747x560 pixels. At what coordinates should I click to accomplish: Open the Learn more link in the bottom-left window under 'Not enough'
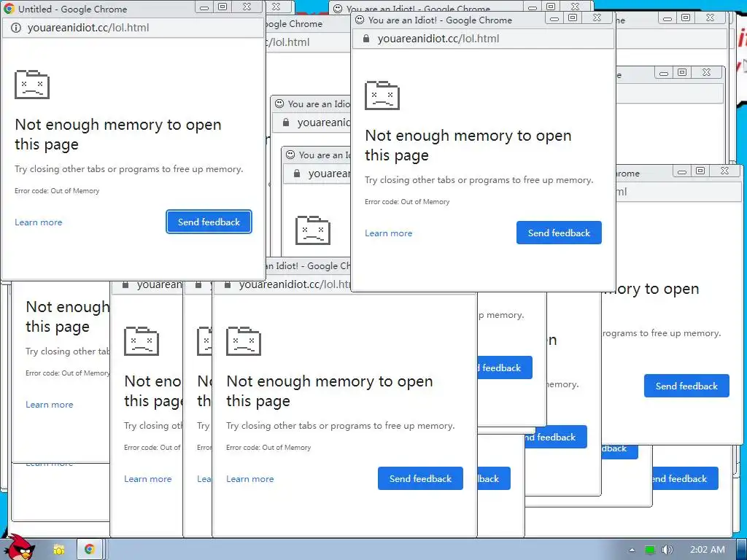(49, 405)
